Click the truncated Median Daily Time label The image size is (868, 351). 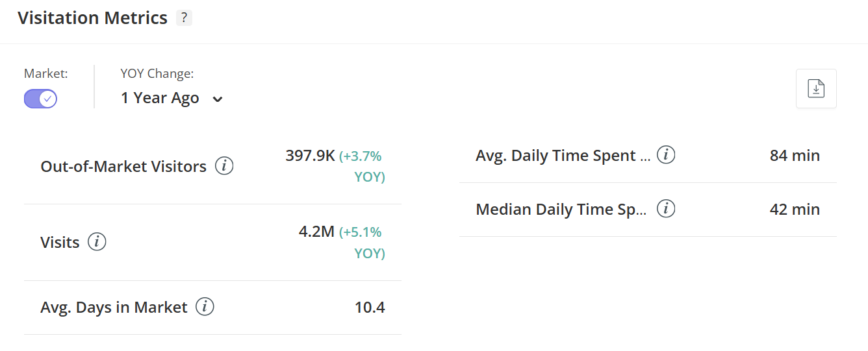(x=561, y=210)
